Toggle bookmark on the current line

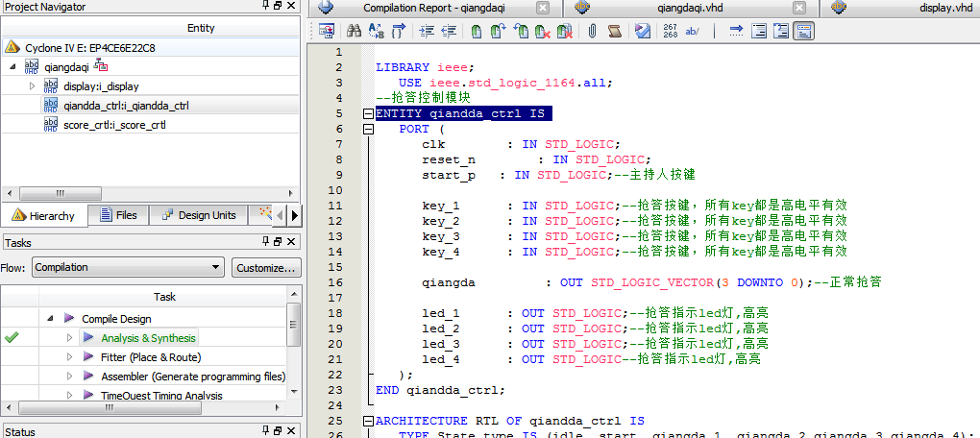(477, 31)
